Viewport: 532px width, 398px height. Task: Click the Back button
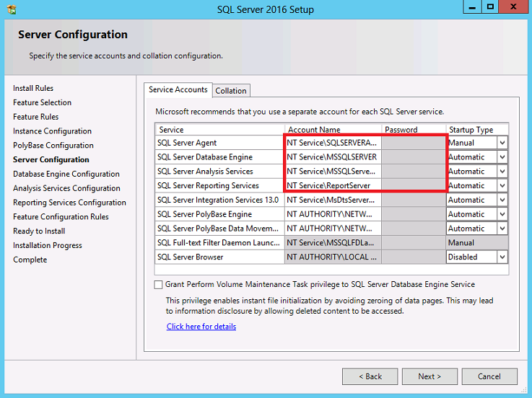coord(370,376)
